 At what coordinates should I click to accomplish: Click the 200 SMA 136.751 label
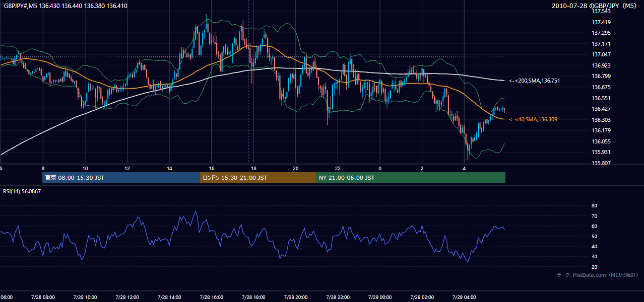click(534, 81)
